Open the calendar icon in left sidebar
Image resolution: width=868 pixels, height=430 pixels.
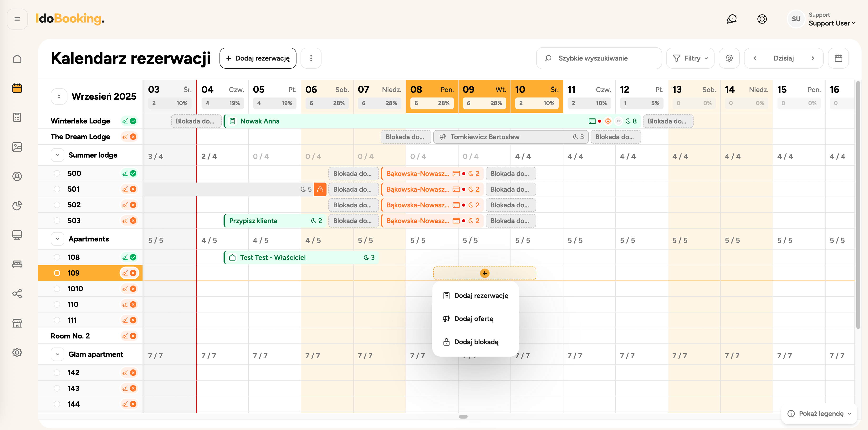tap(17, 88)
